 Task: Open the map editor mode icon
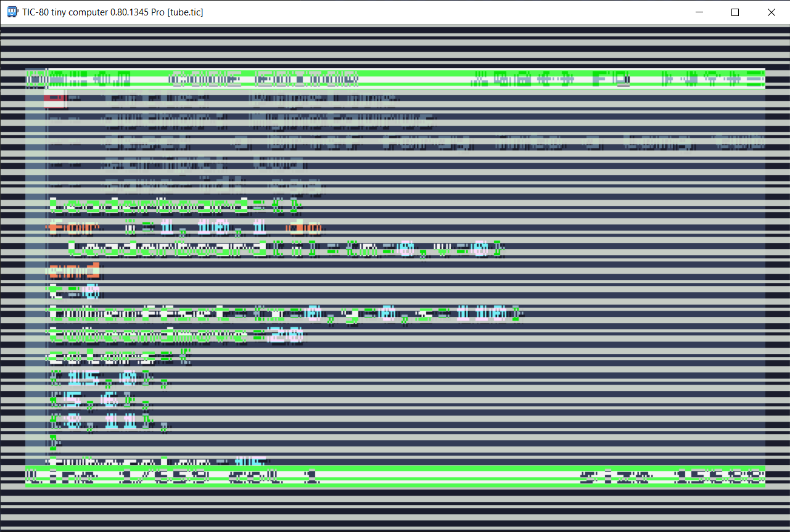77,79
